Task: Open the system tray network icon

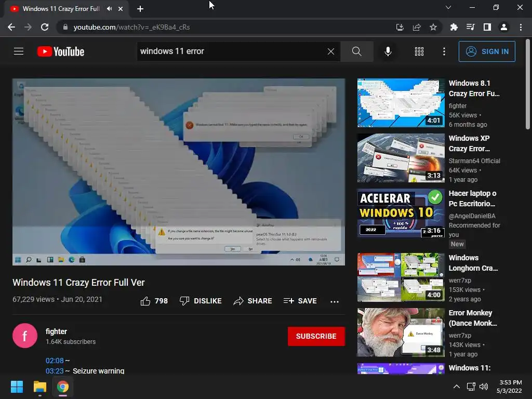Action: pos(471,387)
